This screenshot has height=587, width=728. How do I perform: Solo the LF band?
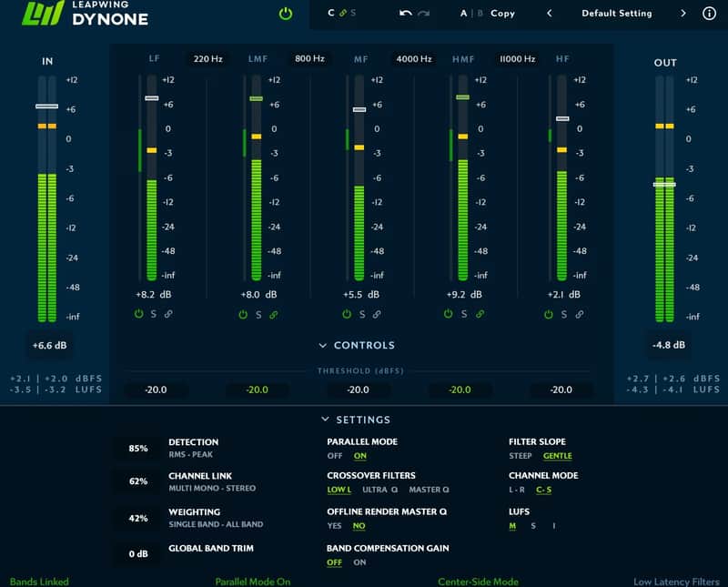point(153,314)
